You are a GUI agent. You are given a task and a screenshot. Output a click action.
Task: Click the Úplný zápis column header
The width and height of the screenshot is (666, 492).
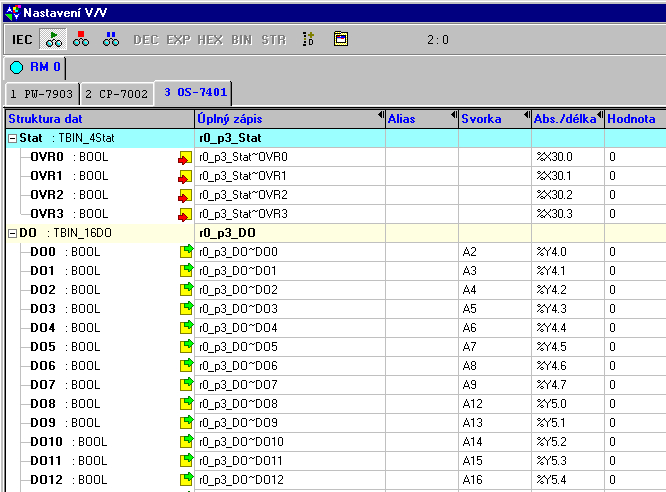290,119
